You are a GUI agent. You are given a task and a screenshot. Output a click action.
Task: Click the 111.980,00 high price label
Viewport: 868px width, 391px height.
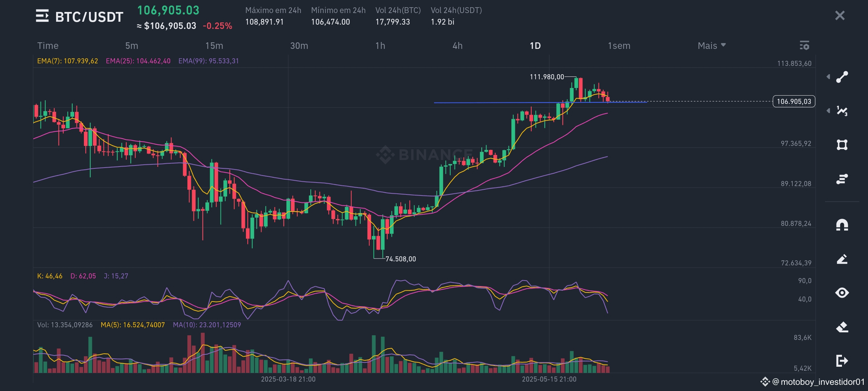pos(547,77)
